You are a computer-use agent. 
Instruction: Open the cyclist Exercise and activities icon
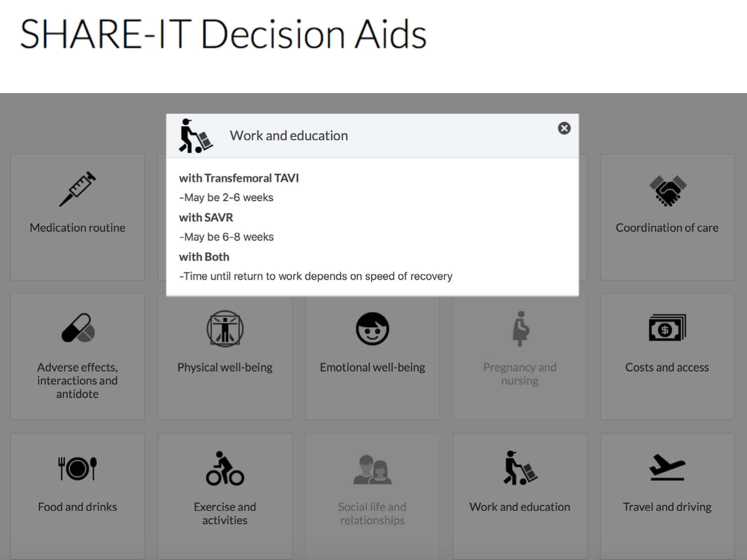click(x=225, y=468)
